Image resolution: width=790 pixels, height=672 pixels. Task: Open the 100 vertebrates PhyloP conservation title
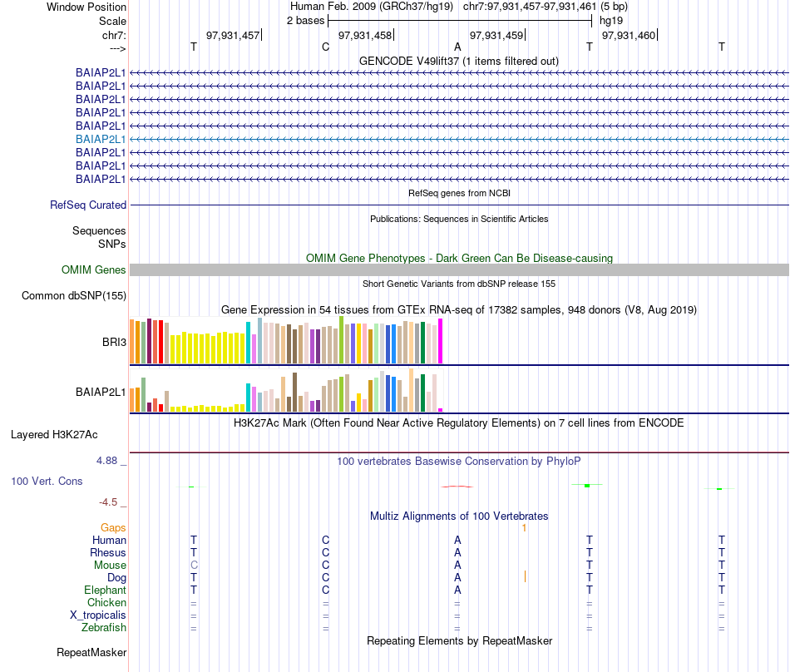click(x=459, y=461)
